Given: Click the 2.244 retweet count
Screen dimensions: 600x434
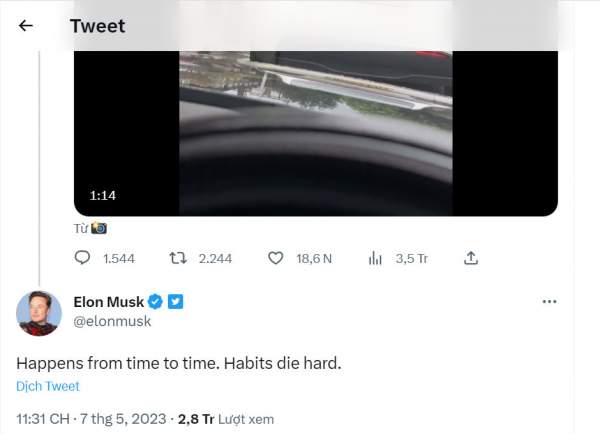Looking at the screenshot, I should (x=215, y=259).
